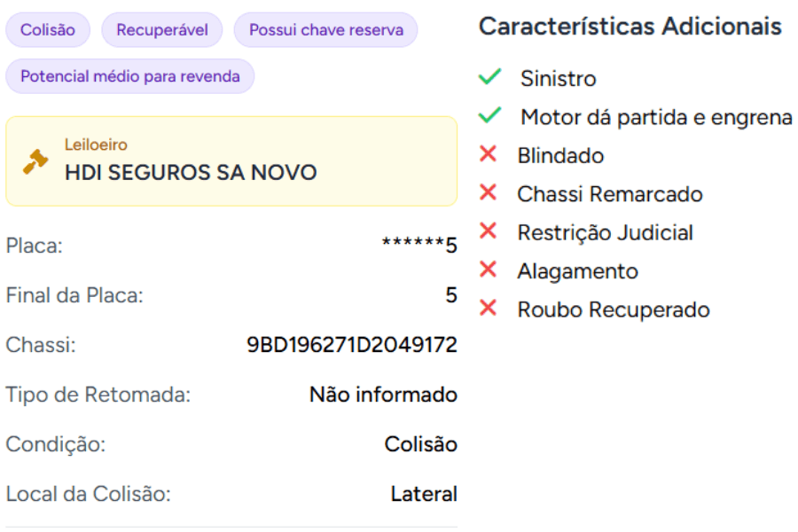Select the Recuperável tag
The height and width of the screenshot is (532, 798).
coord(161,29)
